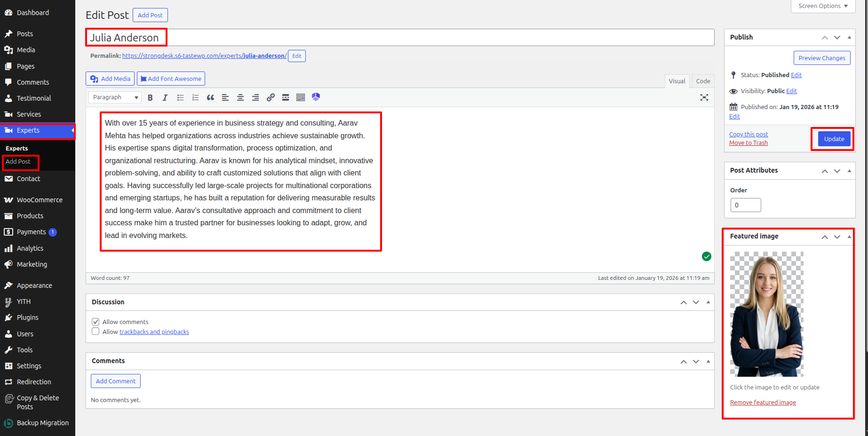Apply italic formatting in the editor

tap(165, 97)
